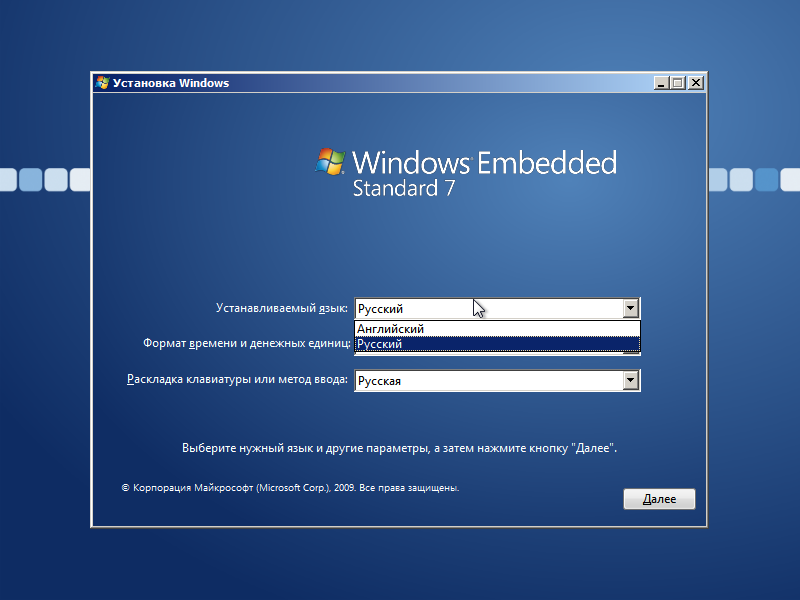Viewport: 800px width, 600px height.
Task: Click the Русский value in language combo box
Action: 380,309
